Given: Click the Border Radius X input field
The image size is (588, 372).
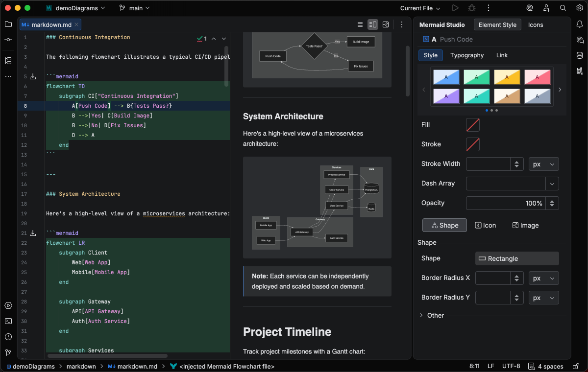Looking at the screenshot, I should click(x=493, y=278).
